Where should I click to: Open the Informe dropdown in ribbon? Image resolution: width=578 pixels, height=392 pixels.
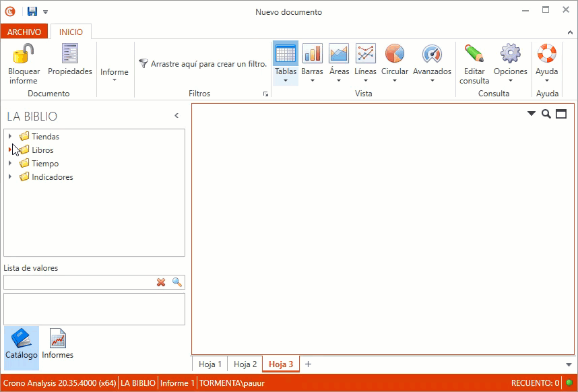[x=115, y=73]
